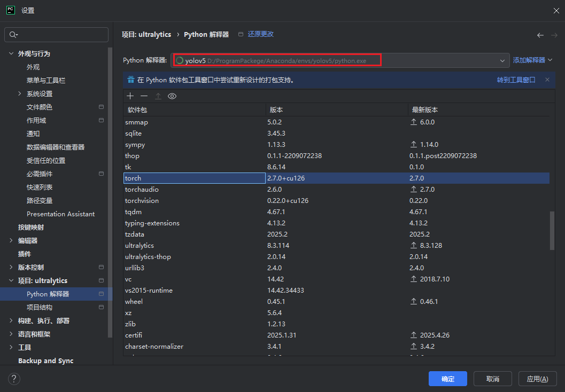Open the 插件 settings page

point(25,254)
